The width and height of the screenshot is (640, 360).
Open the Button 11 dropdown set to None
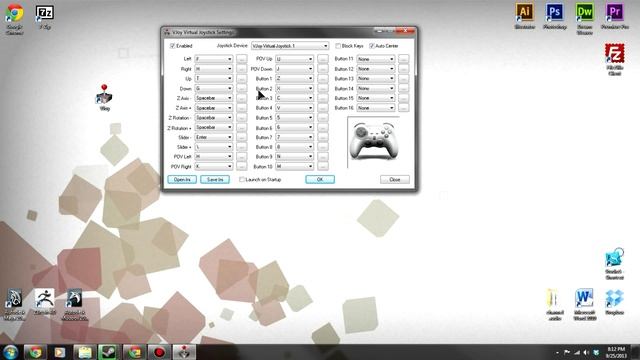click(376, 59)
